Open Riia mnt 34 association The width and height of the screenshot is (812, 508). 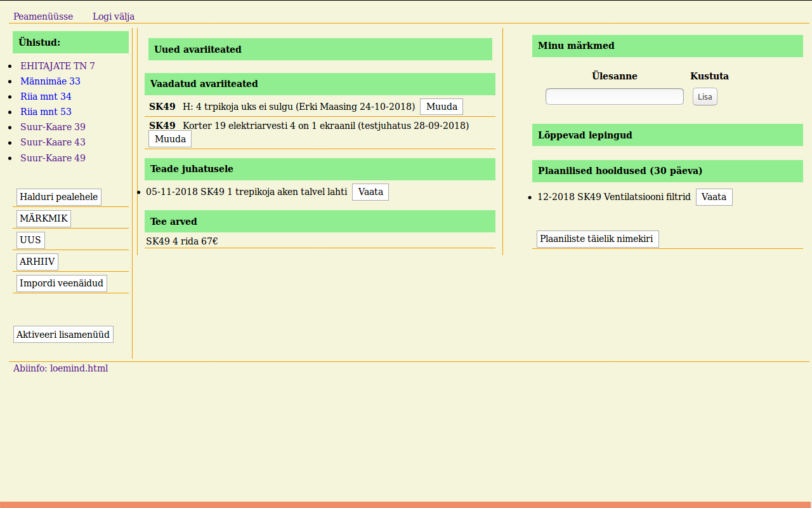click(x=46, y=97)
